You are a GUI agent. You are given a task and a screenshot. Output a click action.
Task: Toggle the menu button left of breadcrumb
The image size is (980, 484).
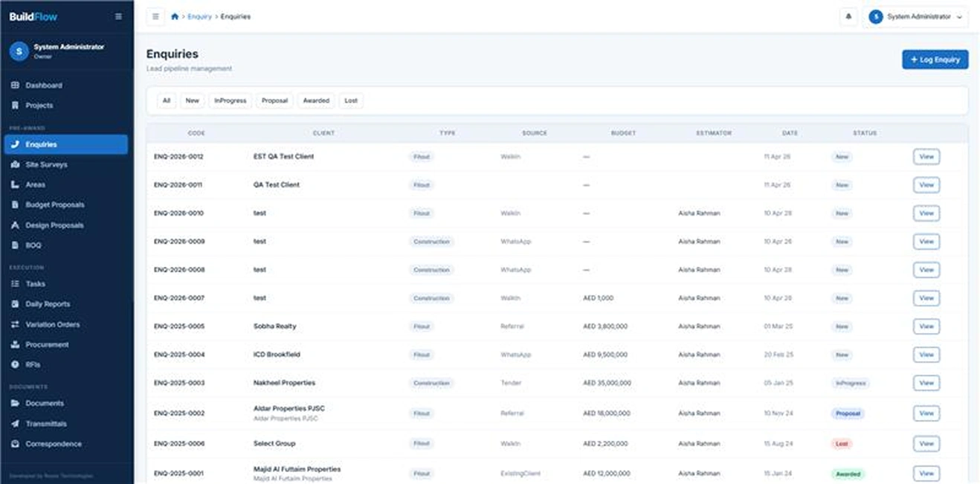(x=155, y=16)
